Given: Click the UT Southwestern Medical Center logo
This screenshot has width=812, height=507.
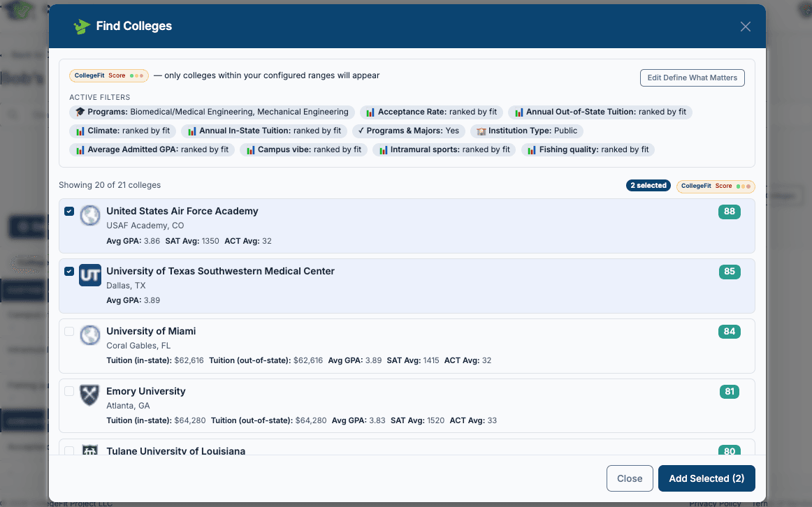Looking at the screenshot, I should 90,275.
